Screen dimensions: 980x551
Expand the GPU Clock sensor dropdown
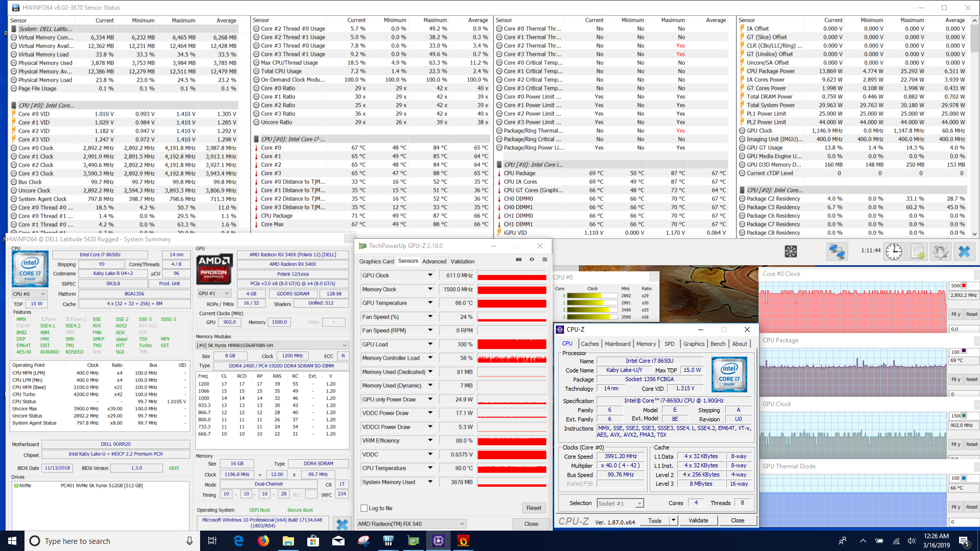click(430, 275)
